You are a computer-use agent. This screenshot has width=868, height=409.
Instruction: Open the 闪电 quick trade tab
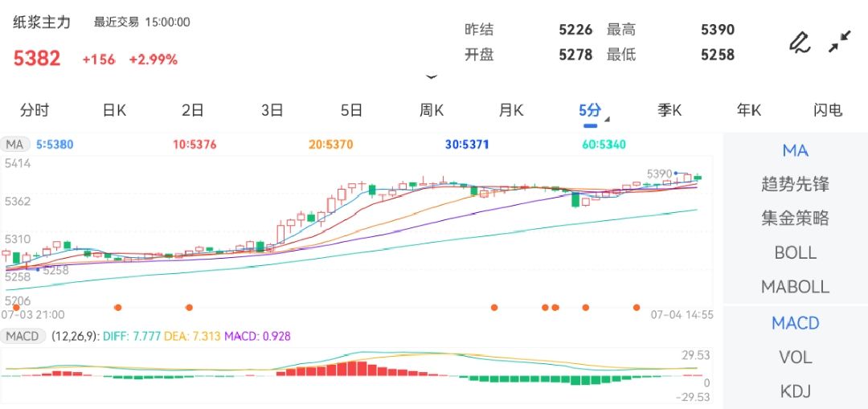[828, 110]
